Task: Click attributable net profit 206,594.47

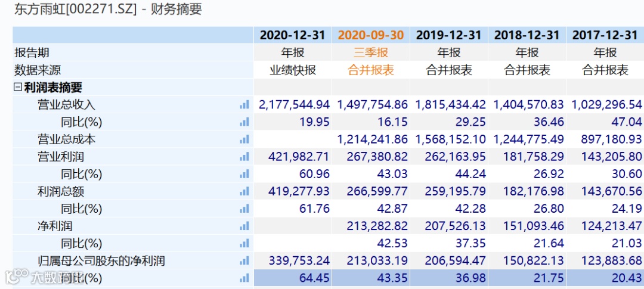Action: [x=455, y=260]
